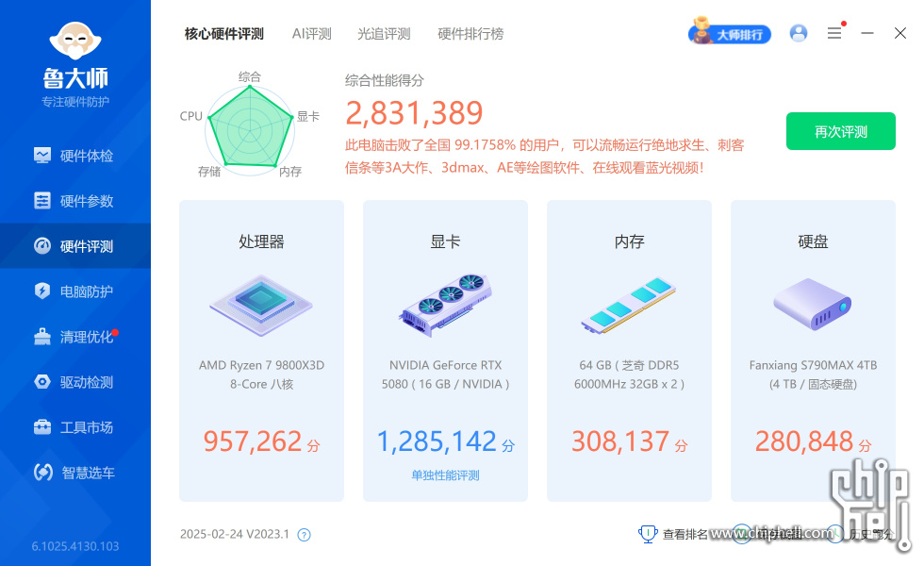This screenshot has width=924, height=566.
Task: Click the total score 2,831,389
Action: (414, 112)
